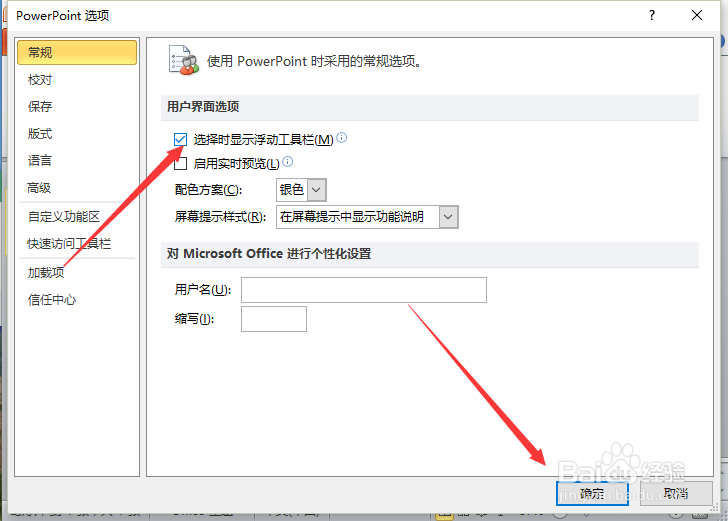The width and height of the screenshot is (728, 521).
Task: Click info icon next to 启用实时预览
Action: [x=288, y=162]
